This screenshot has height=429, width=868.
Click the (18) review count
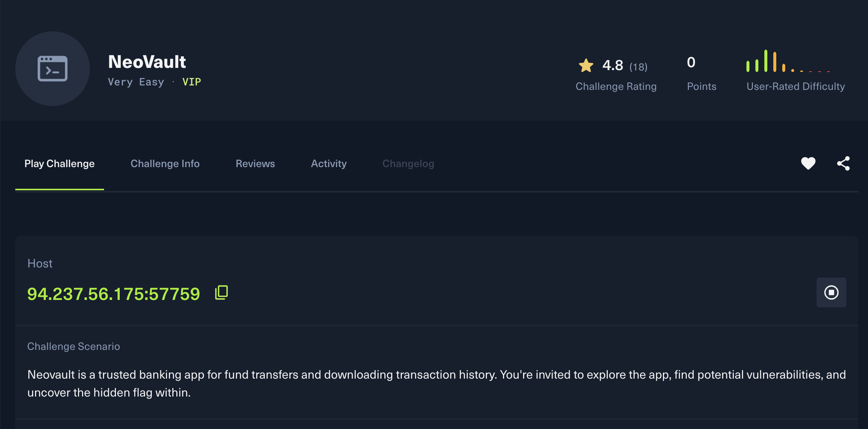tap(638, 67)
